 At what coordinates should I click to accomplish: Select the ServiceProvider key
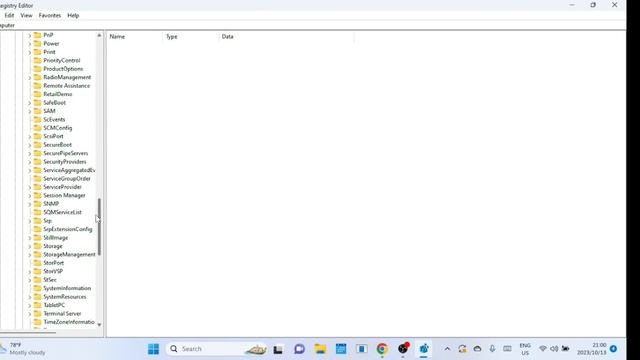(62, 187)
